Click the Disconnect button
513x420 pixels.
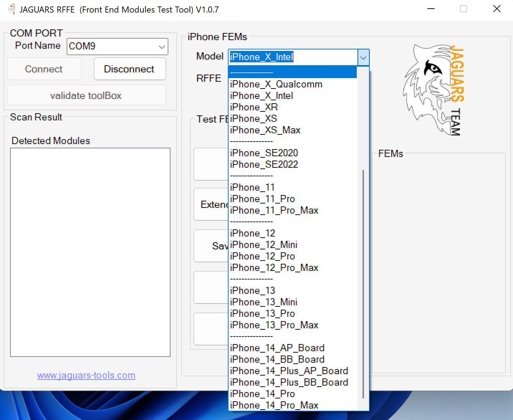click(130, 69)
